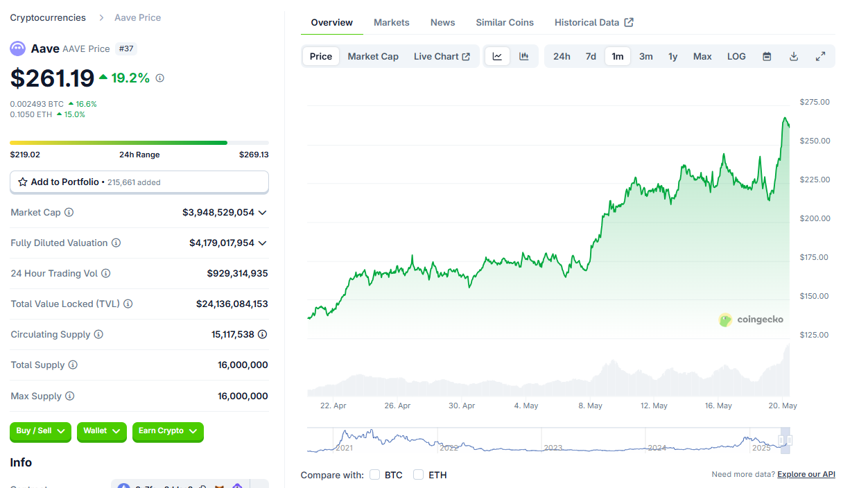Open the Earn Crypto dropdown
Screen dimensions: 868x488
[168, 431]
